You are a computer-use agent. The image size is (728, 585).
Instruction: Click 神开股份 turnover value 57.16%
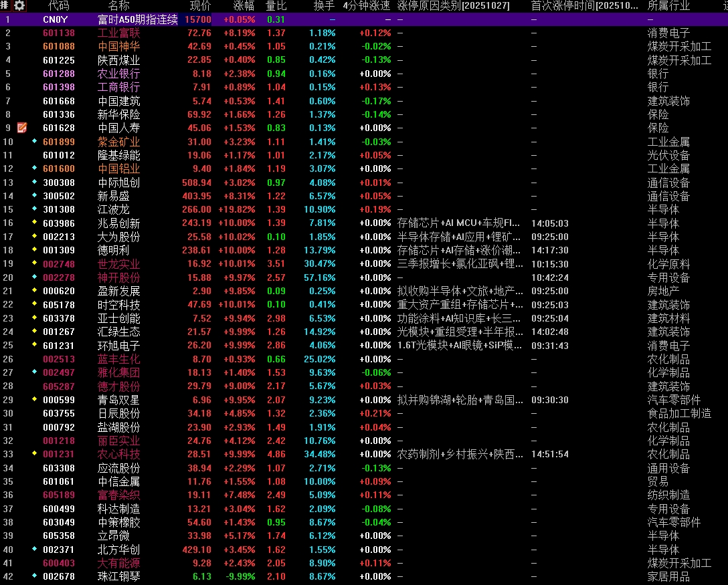319,277
